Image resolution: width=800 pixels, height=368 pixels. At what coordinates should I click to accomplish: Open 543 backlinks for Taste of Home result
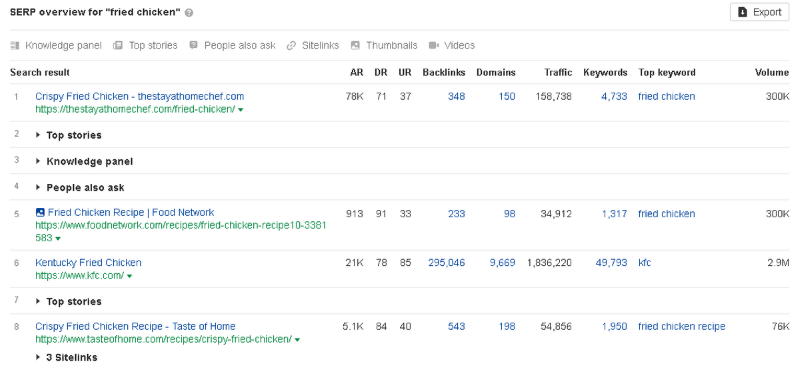[456, 326]
